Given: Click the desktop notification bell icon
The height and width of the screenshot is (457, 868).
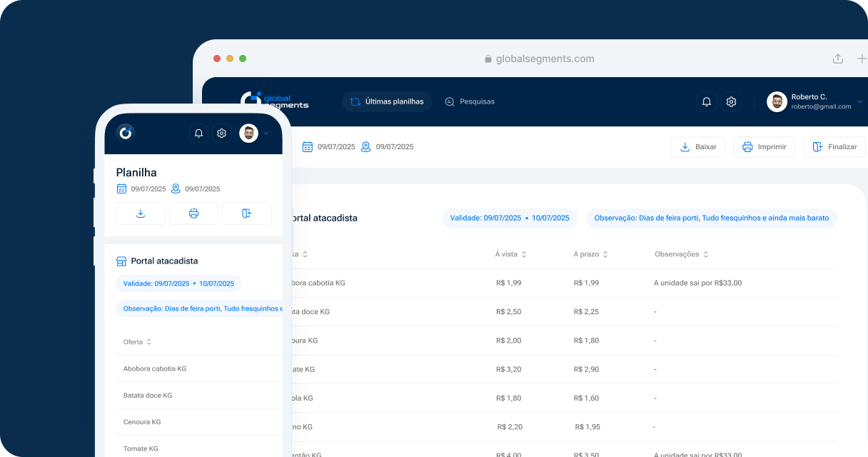Looking at the screenshot, I should (x=707, y=102).
